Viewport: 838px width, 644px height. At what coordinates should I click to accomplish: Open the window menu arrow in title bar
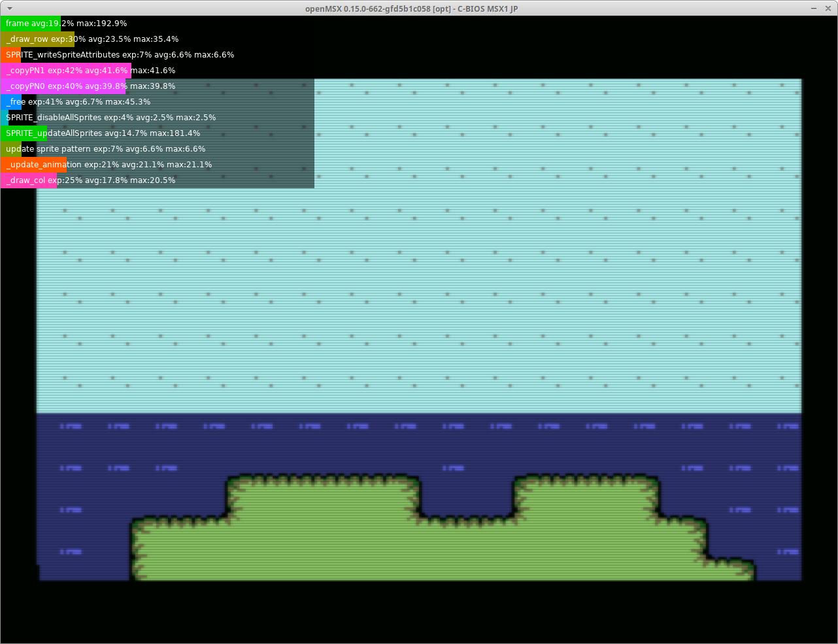pyautogui.click(x=10, y=8)
